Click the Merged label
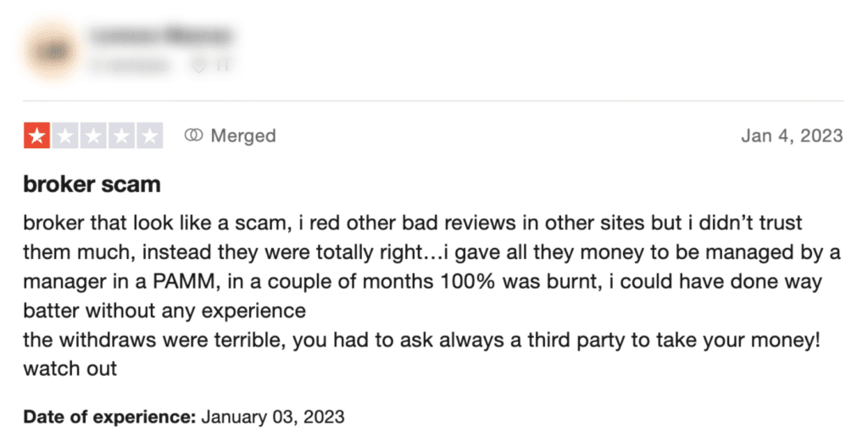Image resolution: width=868 pixels, height=442 pixels. (242, 135)
